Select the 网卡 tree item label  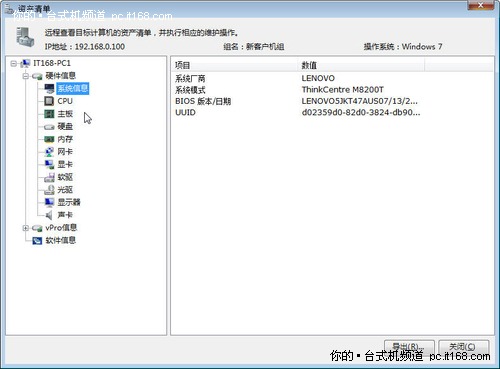[x=65, y=152]
